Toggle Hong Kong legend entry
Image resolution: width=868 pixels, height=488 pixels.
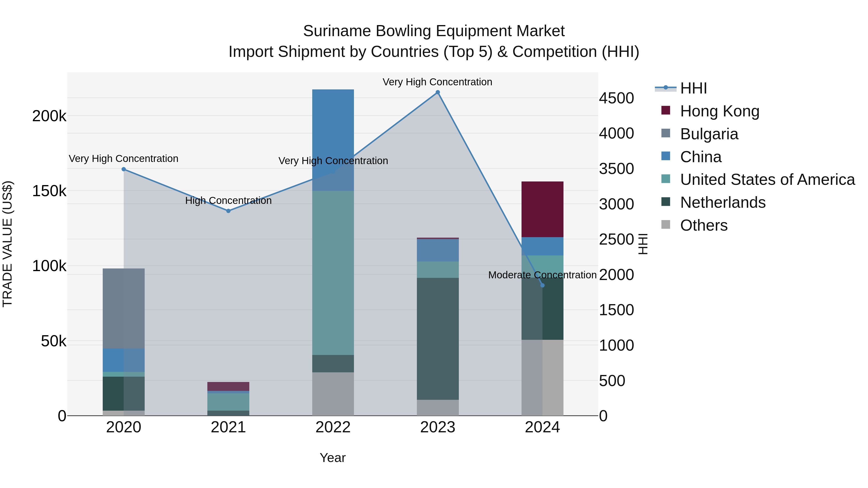pyautogui.click(x=710, y=111)
